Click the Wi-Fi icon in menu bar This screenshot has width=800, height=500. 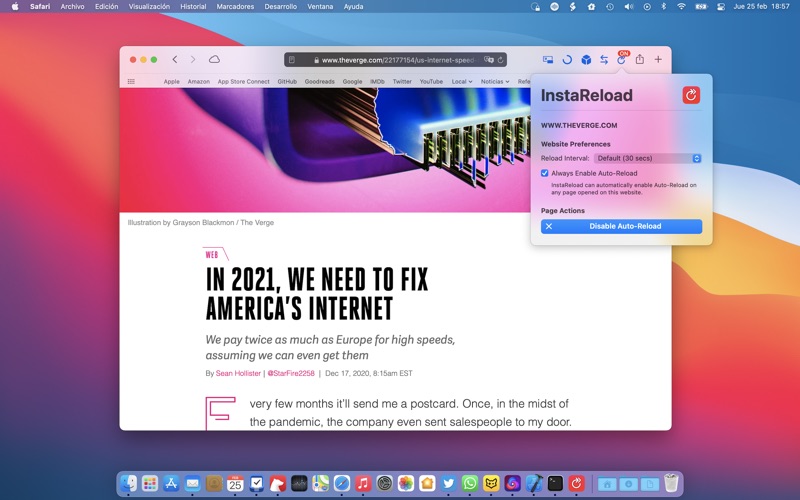[x=681, y=7]
